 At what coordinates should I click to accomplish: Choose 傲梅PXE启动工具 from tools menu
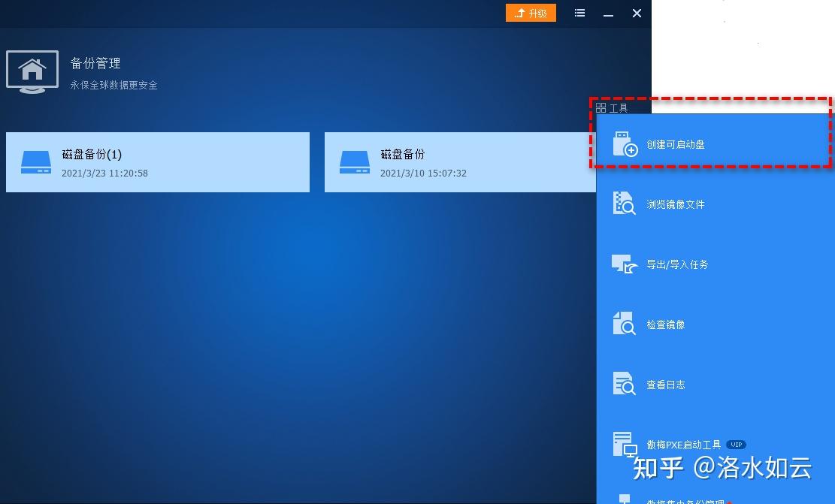pyautogui.click(x=715, y=445)
